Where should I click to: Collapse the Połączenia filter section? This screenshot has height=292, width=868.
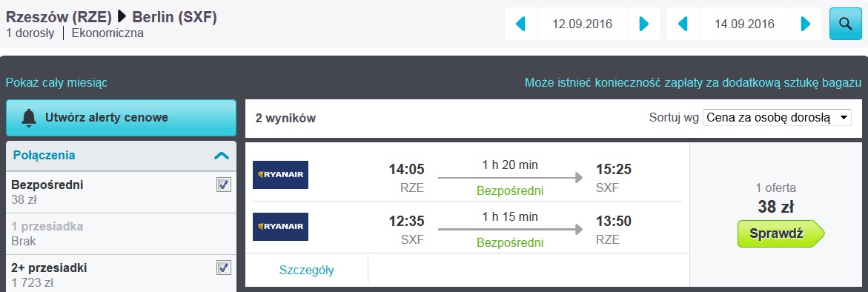point(221,156)
